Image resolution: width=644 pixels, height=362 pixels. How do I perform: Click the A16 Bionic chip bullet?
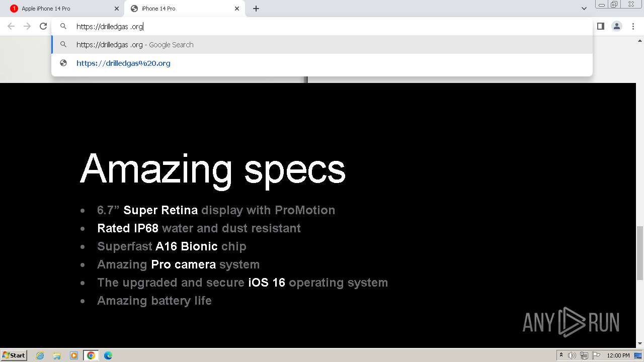pos(172,246)
